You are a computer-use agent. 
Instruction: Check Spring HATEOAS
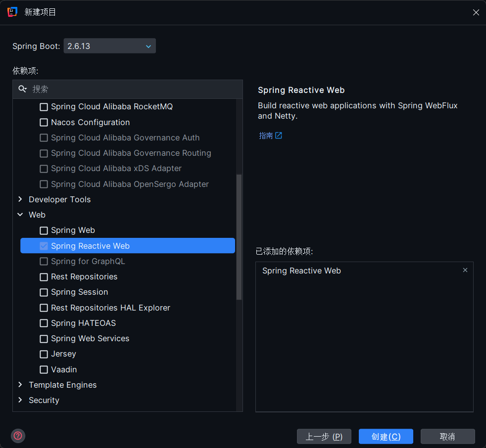tap(44, 323)
